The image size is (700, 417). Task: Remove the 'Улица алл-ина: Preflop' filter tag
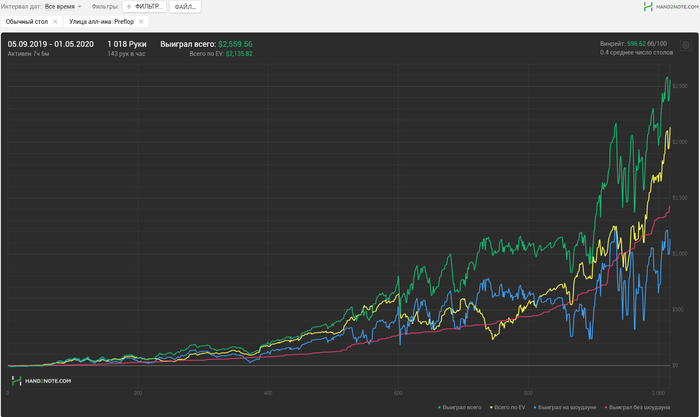click(141, 21)
